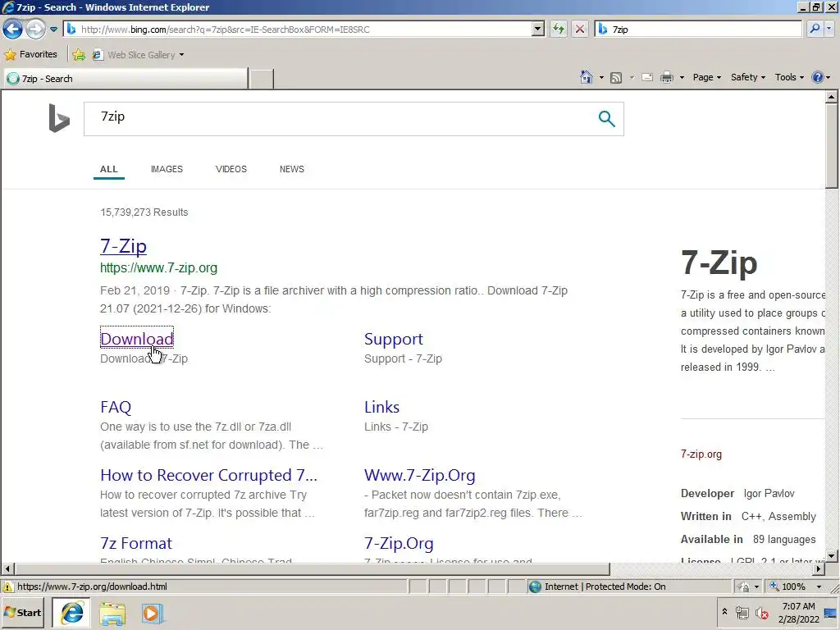Image resolution: width=840 pixels, height=630 pixels.
Task: Open a new blank tab
Action: point(262,79)
